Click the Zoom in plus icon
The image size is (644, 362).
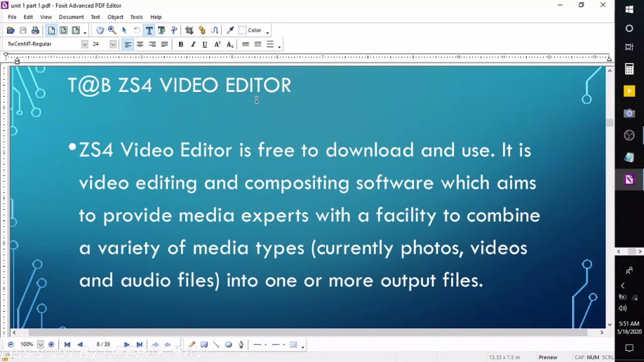pos(51,344)
